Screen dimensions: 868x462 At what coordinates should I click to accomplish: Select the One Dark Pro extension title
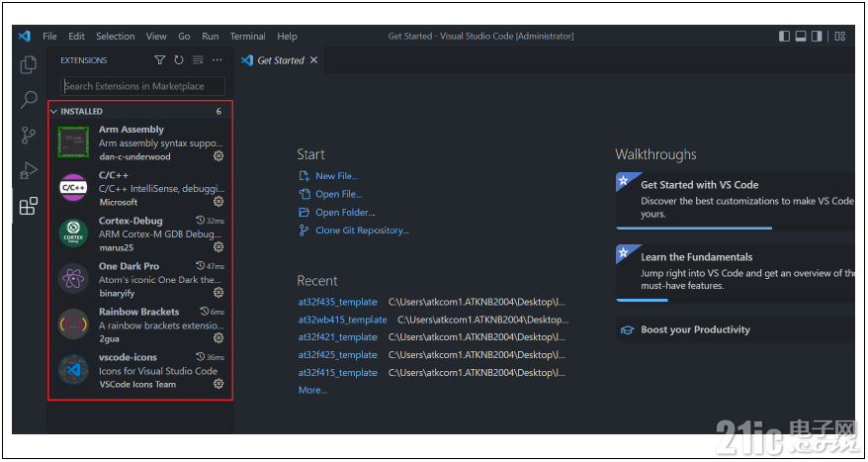[x=129, y=266]
